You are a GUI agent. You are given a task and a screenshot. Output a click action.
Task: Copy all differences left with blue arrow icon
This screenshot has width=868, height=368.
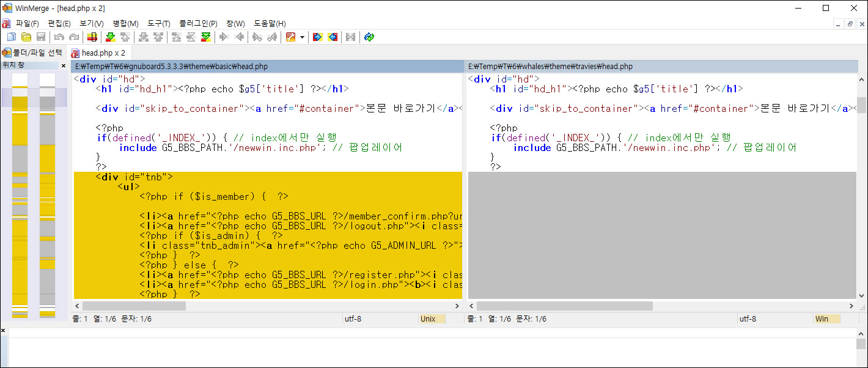pos(333,37)
